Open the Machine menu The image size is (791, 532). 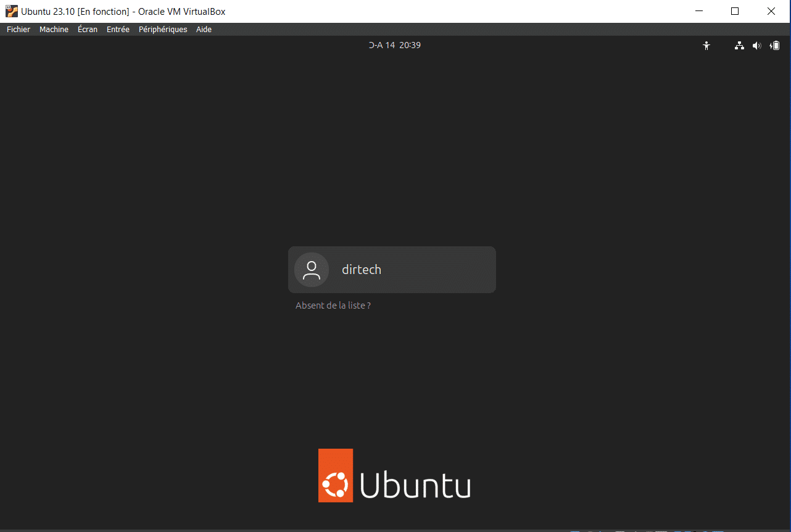54,29
